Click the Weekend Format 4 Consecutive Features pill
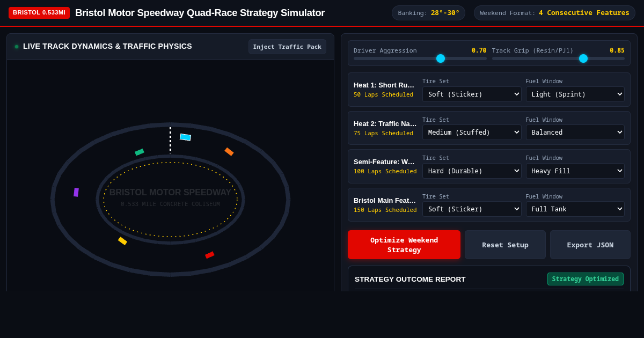The height and width of the screenshot is (338, 644). tap(554, 13)
